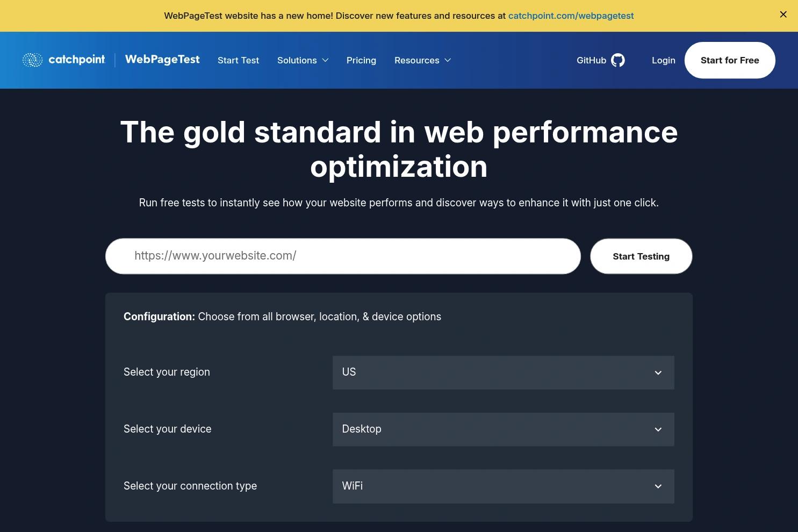Click the 'Select your region' label
Image resolution: width=798 pixels, height=532 pixels.
[x=167, y=372]
